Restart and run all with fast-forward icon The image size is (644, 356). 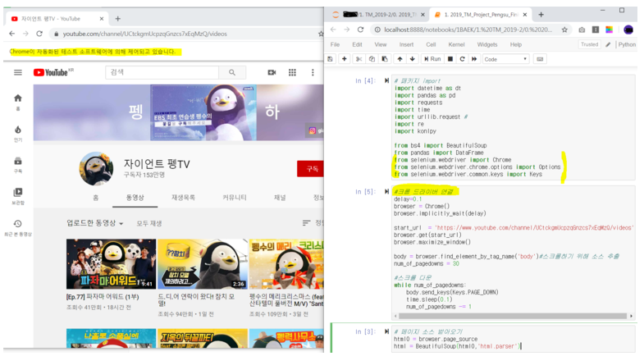[x=474, y=59]
